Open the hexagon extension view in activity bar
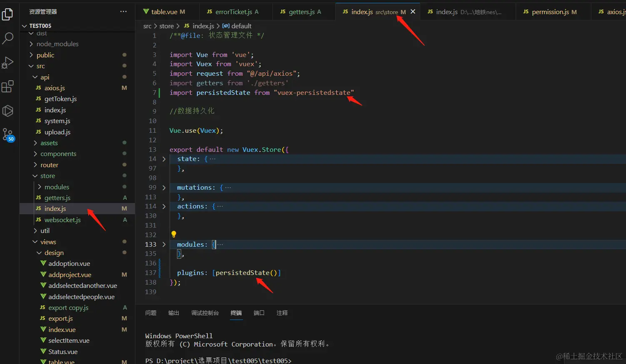The width and height of the screenshot is (626, 364). [7, 111]
